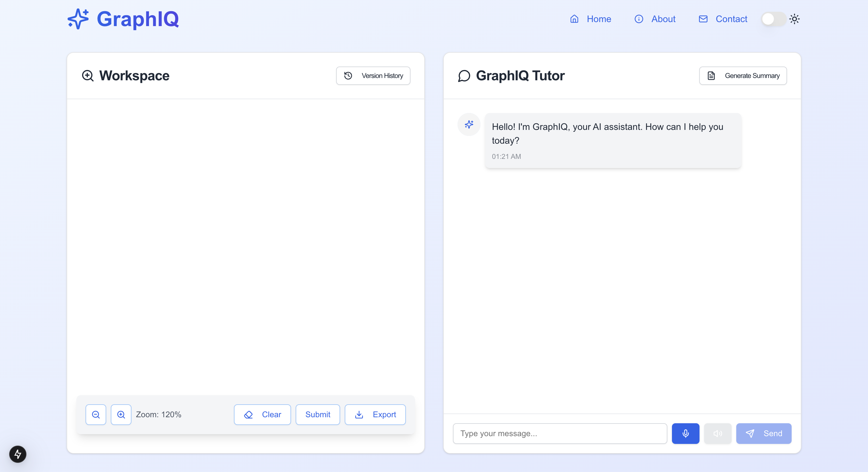Open the Home navigation link
868x472 pixels.
click(x=590, y=19)
